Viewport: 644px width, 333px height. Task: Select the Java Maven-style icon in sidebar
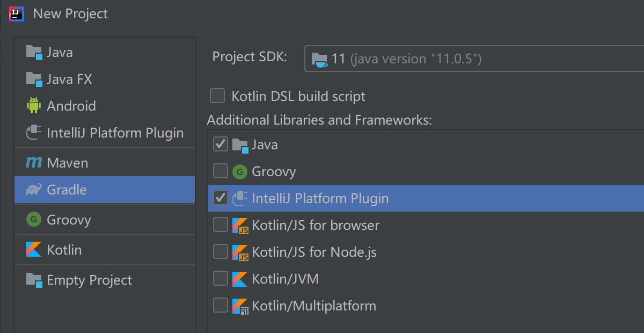pyautogui.click(x=33, y=52)
